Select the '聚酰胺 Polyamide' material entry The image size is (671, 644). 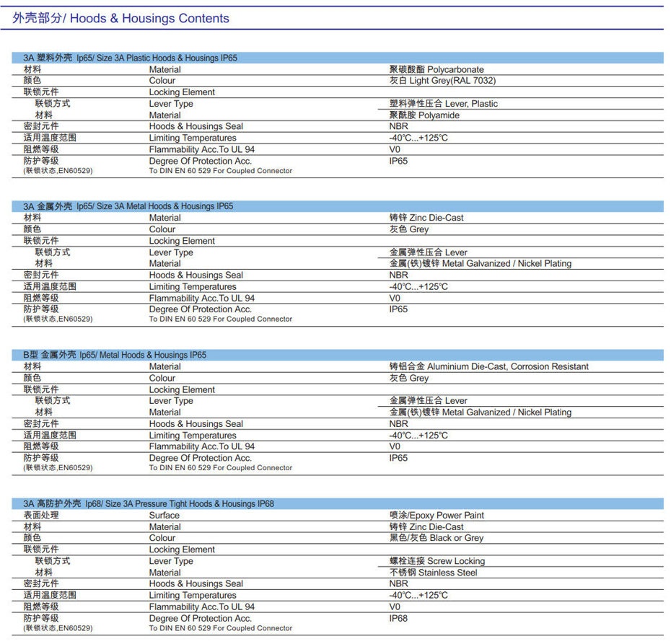[424, 115]
